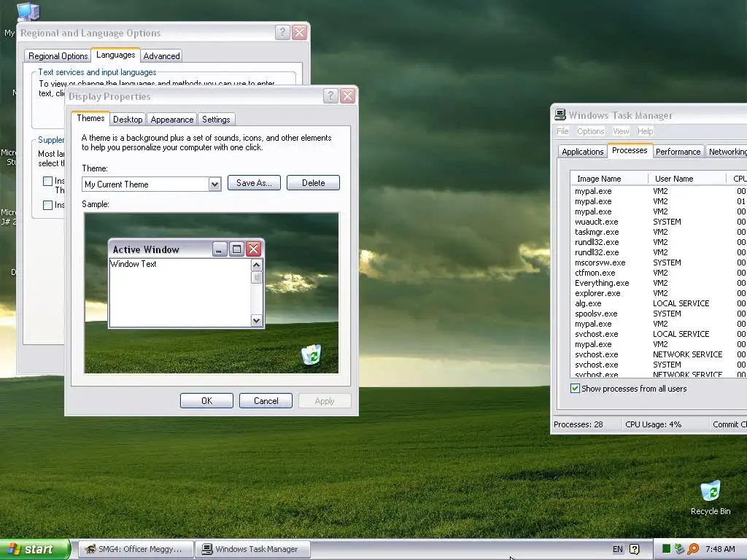Select the explorer.exe process row
Screen dimensions: 747x560
(x=659, y=293)
